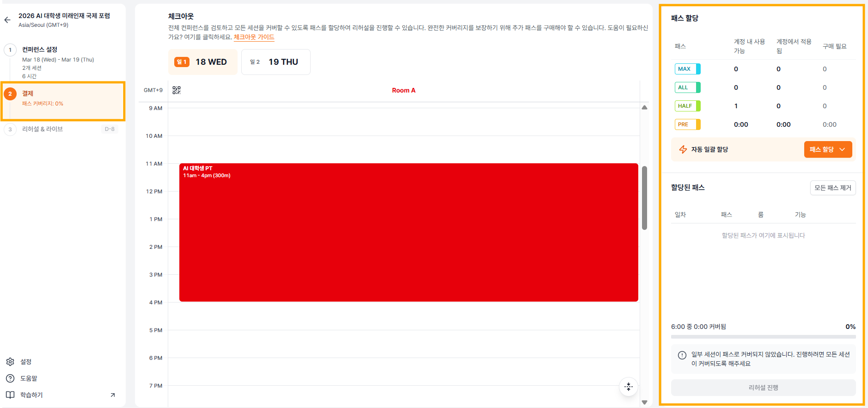Image resolution: width=868 pixels, height=408 pixels.
Task: Click the 구매 필요 column header
Action: click(834, 46)
